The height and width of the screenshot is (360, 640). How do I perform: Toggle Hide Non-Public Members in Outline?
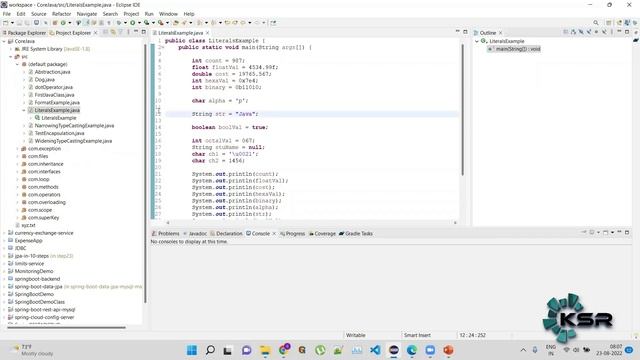pyautogui.click(x=596, y=32)
